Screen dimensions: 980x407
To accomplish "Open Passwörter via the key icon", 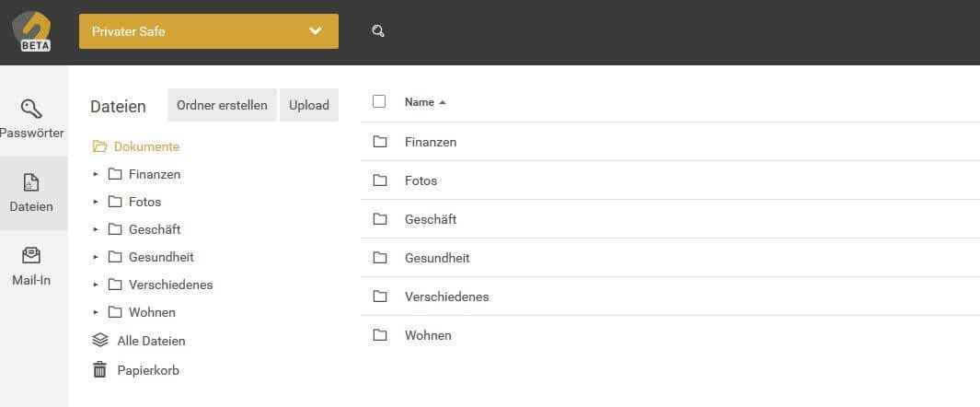I will coord(31,109).
